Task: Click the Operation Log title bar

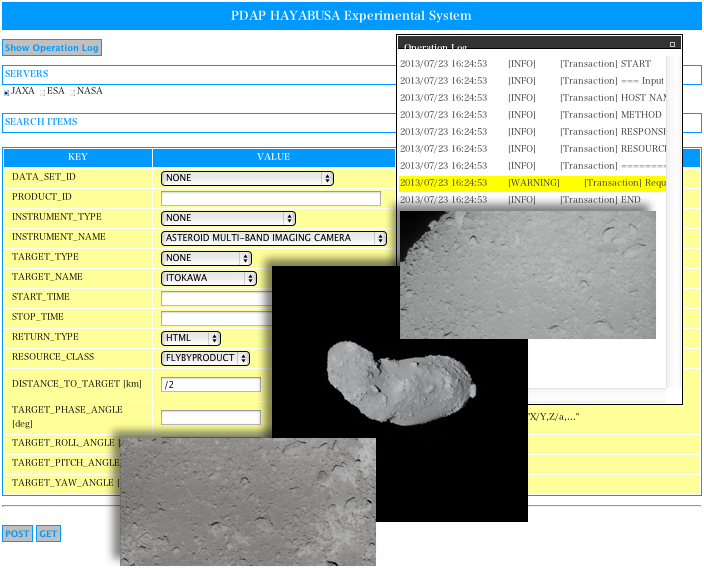Action: pyautogui.click(x=539, y=44)
